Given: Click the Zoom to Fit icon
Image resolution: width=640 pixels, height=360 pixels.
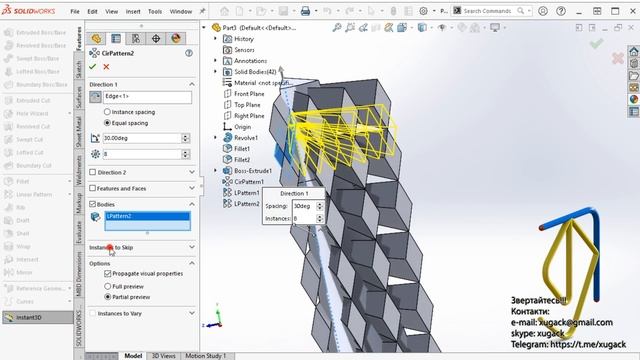Looking at the screenshot, I should [337, 28].
